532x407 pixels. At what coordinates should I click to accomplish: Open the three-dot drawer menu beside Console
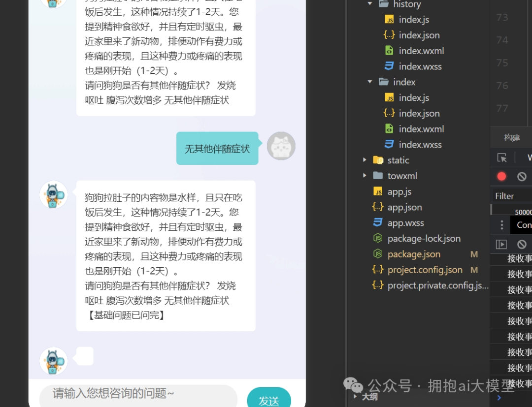[501, 225]
